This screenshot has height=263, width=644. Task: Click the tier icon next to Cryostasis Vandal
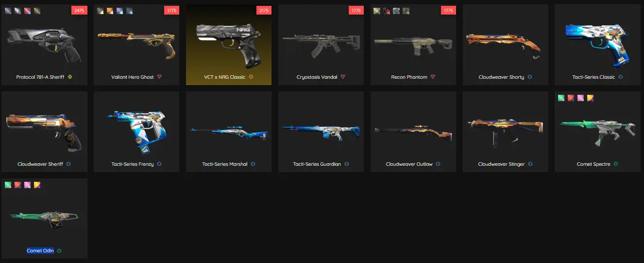343,77
